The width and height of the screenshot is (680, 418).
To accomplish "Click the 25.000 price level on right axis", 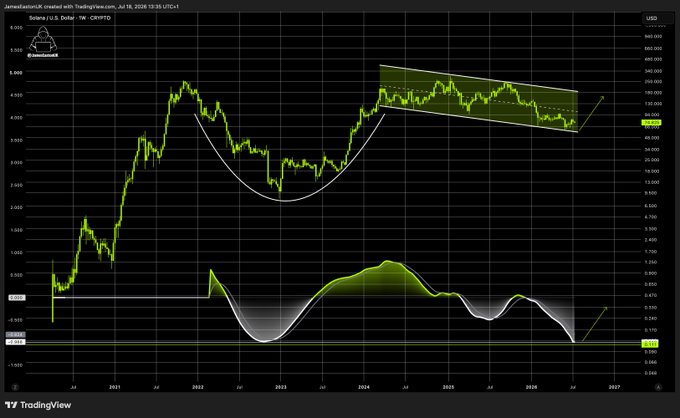I will [652, 160].
